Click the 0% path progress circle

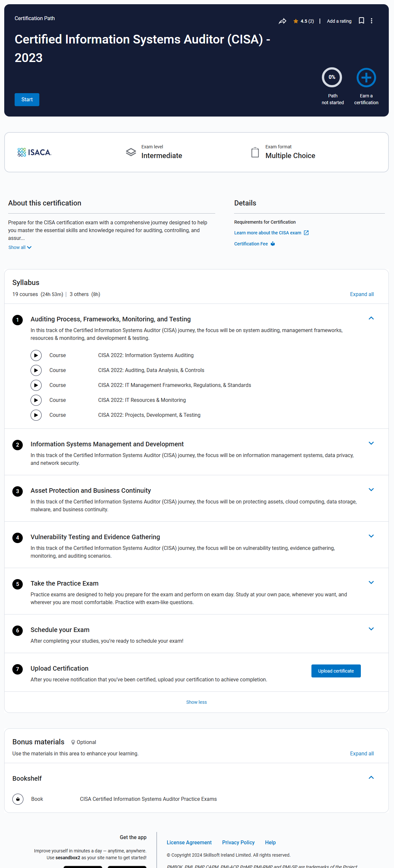coord(332,78)
